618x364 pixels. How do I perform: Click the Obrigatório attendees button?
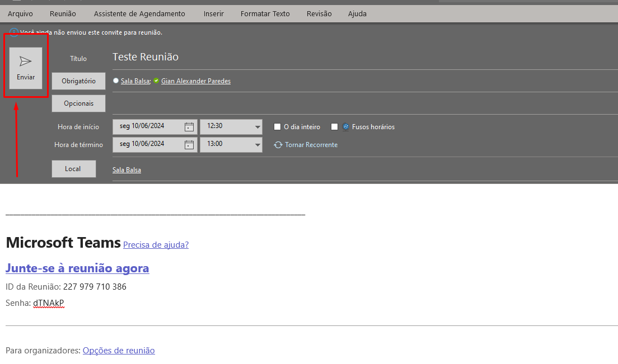(x=78, y=81)
